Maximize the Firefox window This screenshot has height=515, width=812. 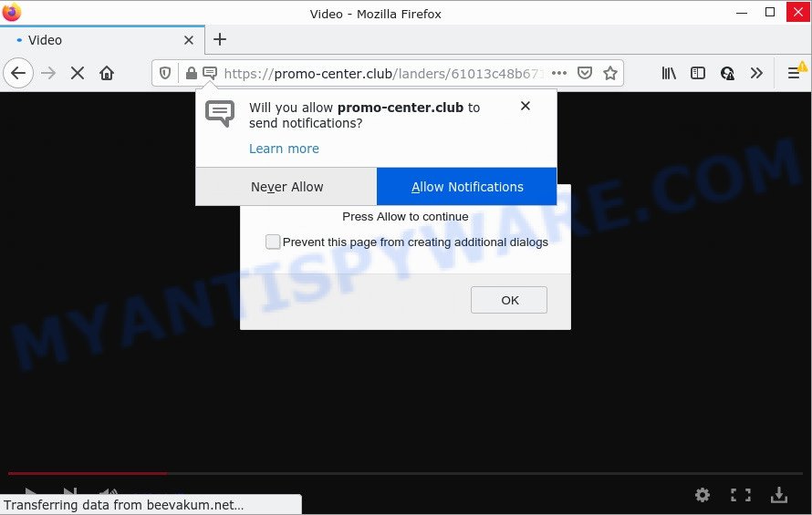click(770, 13)
